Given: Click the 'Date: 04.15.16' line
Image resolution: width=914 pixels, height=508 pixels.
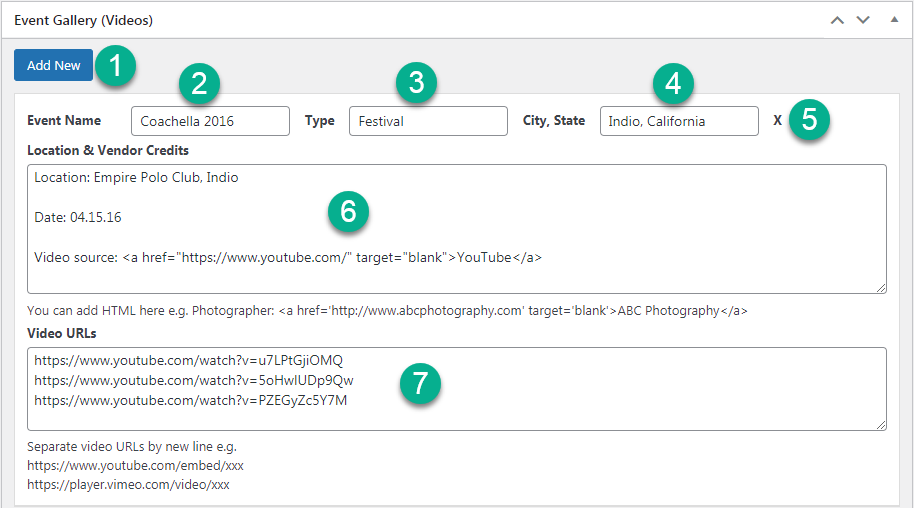Looking at the screenshot, I should pyautogui.click(x=78, y=218).
